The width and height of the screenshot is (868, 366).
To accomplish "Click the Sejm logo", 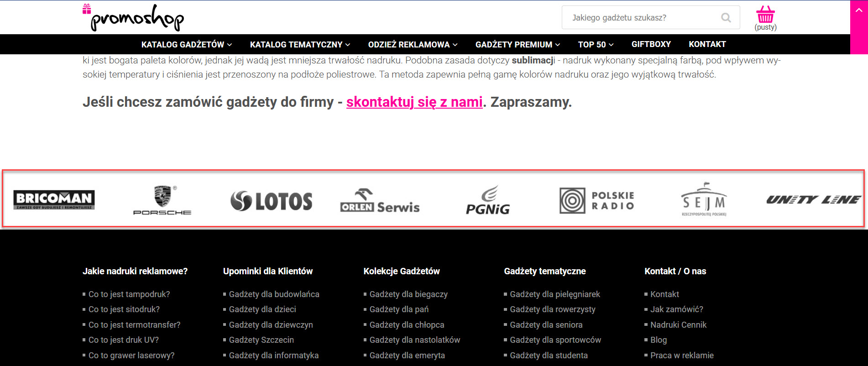I will tap(704, 199).
